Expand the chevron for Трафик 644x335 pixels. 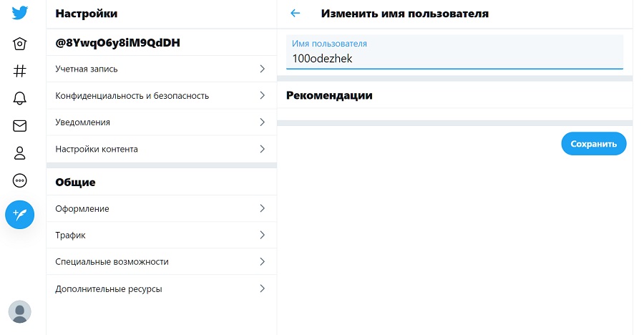pos(263,235)
